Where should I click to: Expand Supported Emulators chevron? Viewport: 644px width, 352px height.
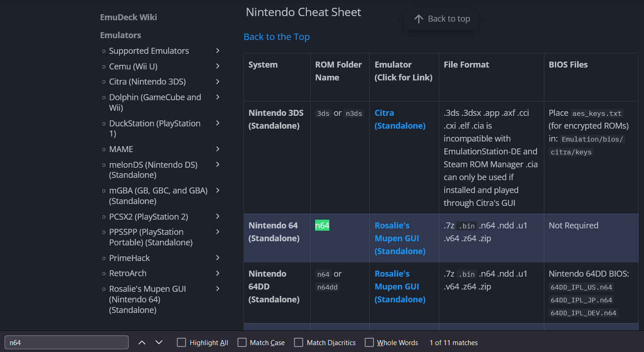pyautogui.click(x=218, y=51)
